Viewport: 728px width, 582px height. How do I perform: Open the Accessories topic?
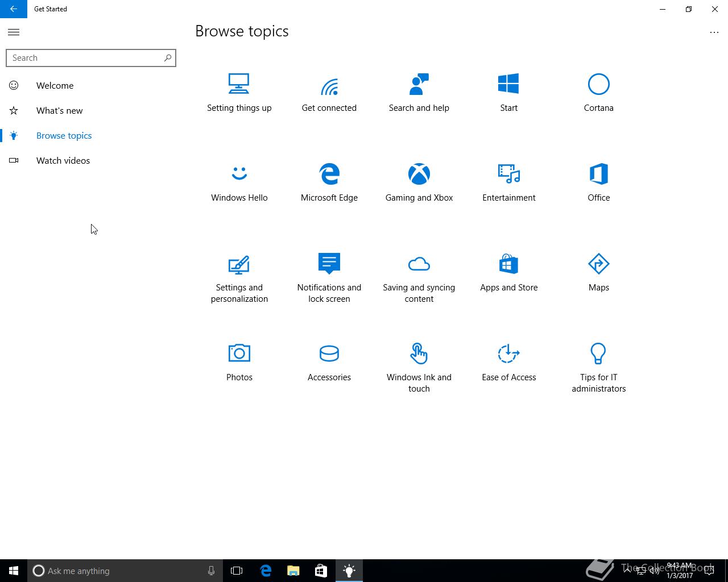tap(329, 363)
